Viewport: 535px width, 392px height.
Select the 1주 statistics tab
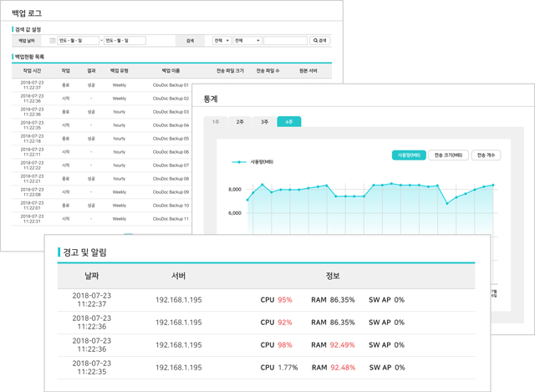click(x=217, y=122)
